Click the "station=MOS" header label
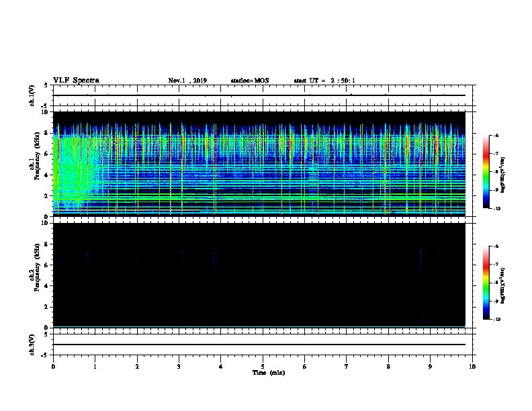 [x=250, y=81]
